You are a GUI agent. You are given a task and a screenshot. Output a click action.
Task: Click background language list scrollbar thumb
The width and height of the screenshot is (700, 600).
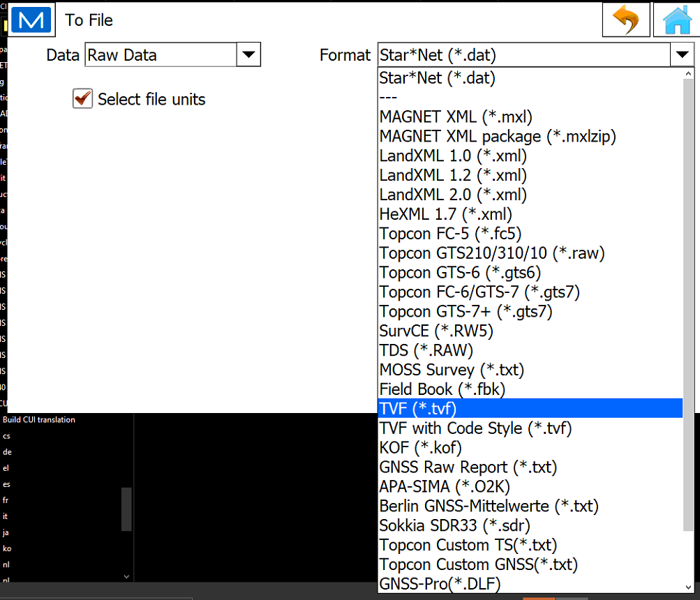click(127, 509)
